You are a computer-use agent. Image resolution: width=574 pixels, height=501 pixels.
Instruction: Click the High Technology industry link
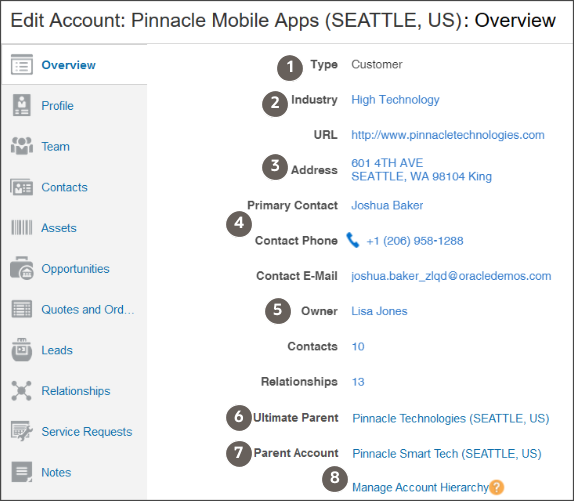395,100
